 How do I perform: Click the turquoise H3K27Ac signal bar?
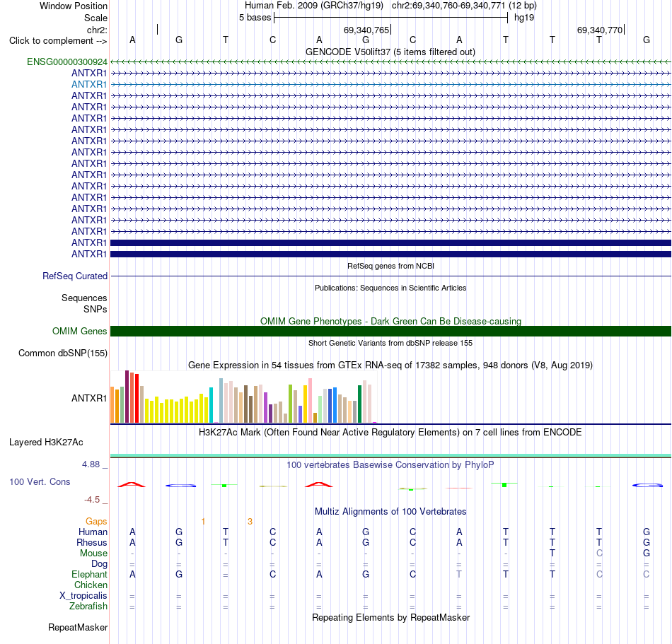[391, 455]
